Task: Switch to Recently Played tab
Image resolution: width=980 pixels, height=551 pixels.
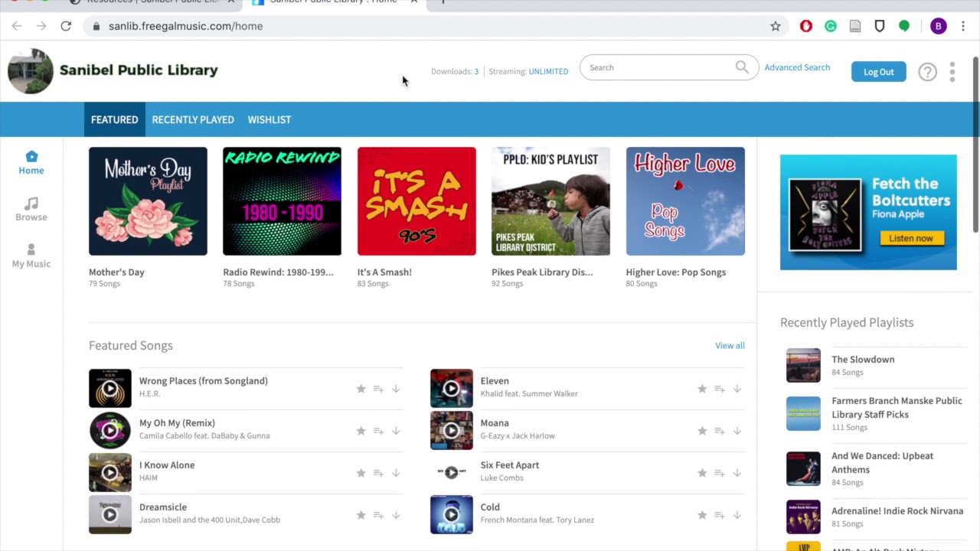Action: tap(193, 119)
